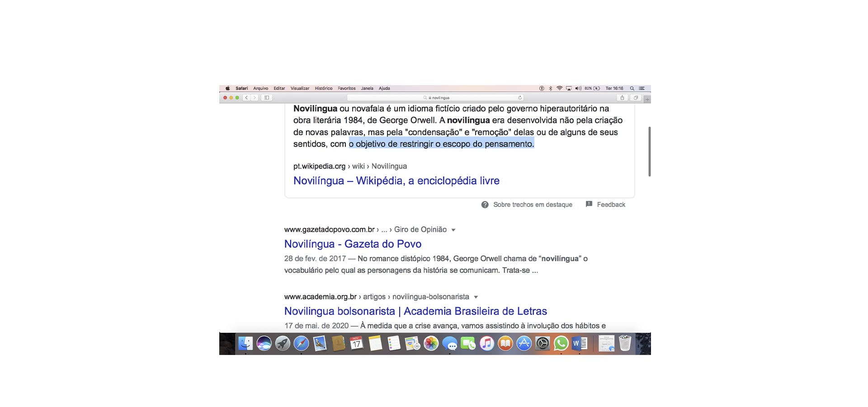Image resolution: width=868 pixels, height=407 pixels.
Task: Open System Preferences gear in Dock
Action: pyautogui.click(x=542, y=344)
